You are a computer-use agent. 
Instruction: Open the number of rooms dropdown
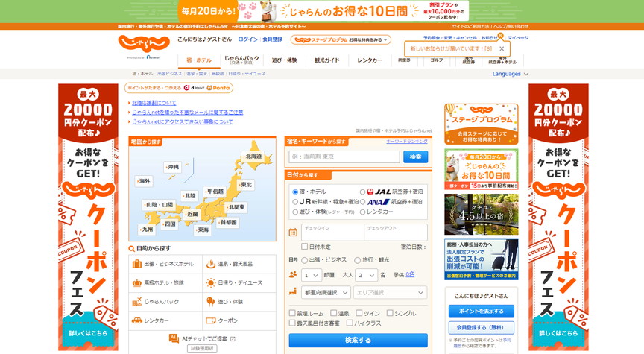(x=312, y=275)
